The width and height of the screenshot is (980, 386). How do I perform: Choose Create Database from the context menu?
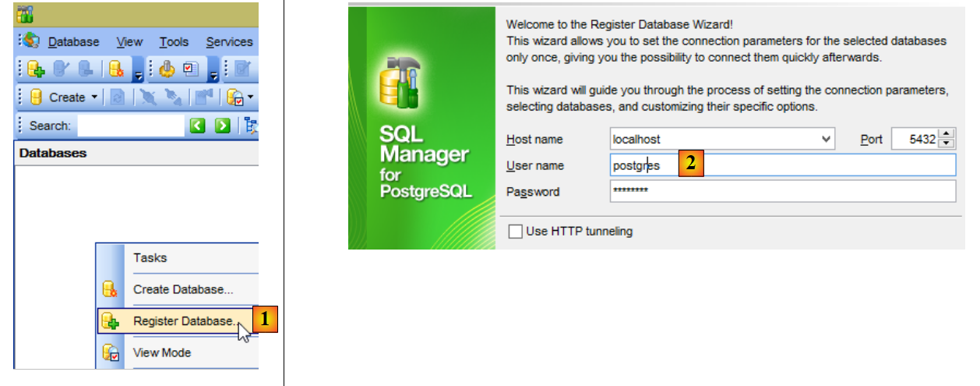pyautogui.click(x=183, y=289)
